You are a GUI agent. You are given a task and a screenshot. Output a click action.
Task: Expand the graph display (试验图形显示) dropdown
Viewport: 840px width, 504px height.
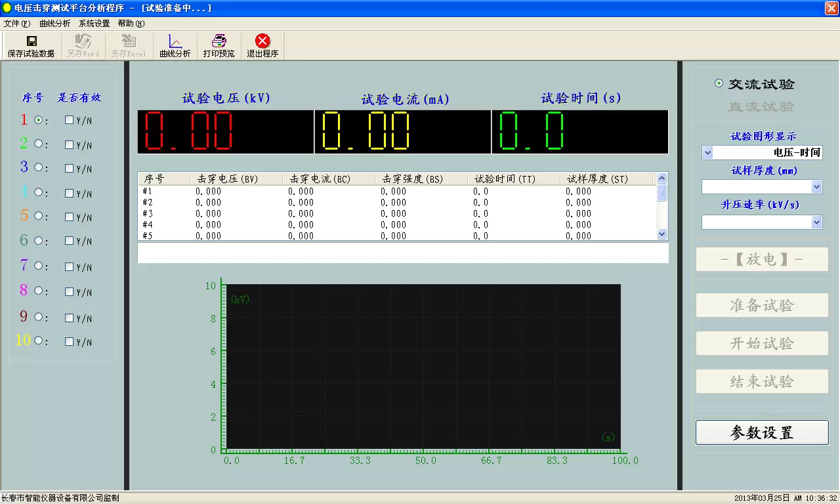707,153
